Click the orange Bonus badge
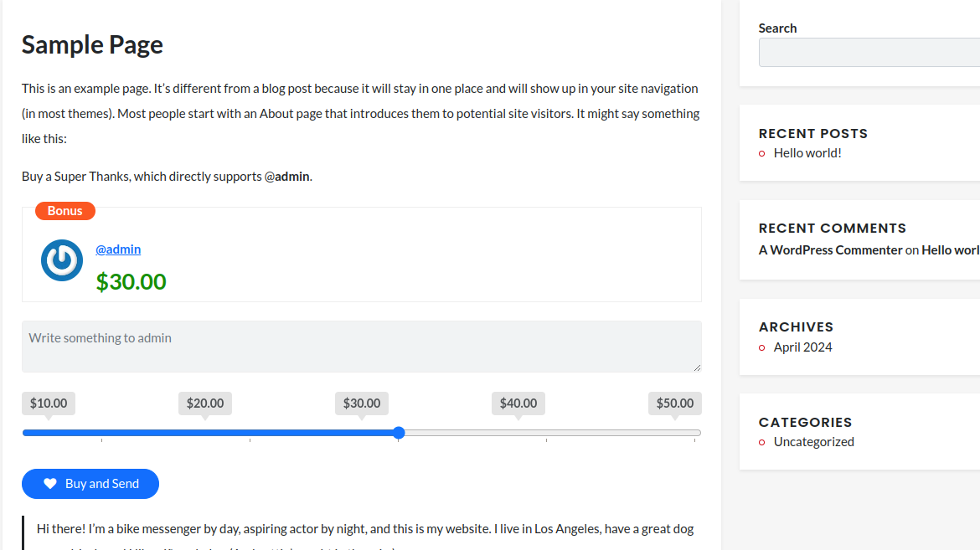This screenshot has width=980, height=550. (65, 211)
